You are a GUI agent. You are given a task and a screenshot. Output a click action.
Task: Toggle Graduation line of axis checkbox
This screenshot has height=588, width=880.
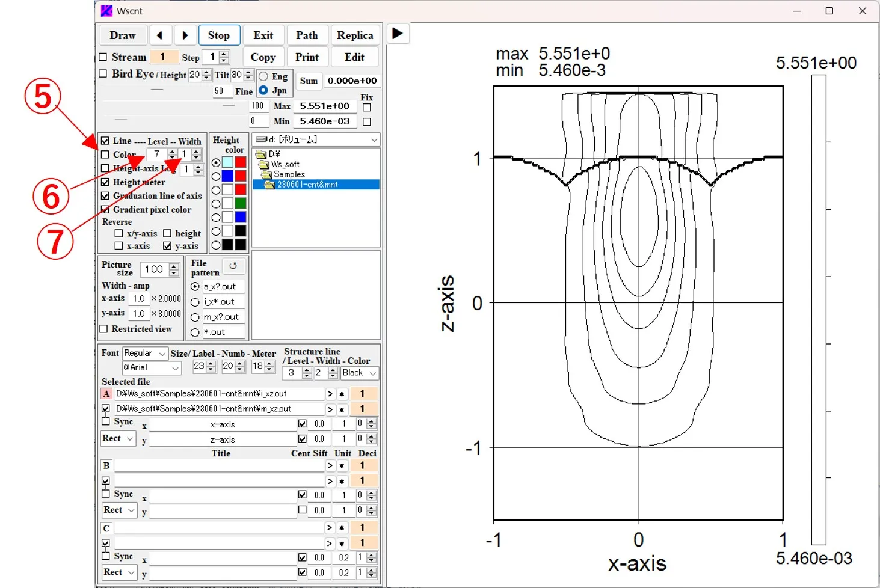click(105, 196)
